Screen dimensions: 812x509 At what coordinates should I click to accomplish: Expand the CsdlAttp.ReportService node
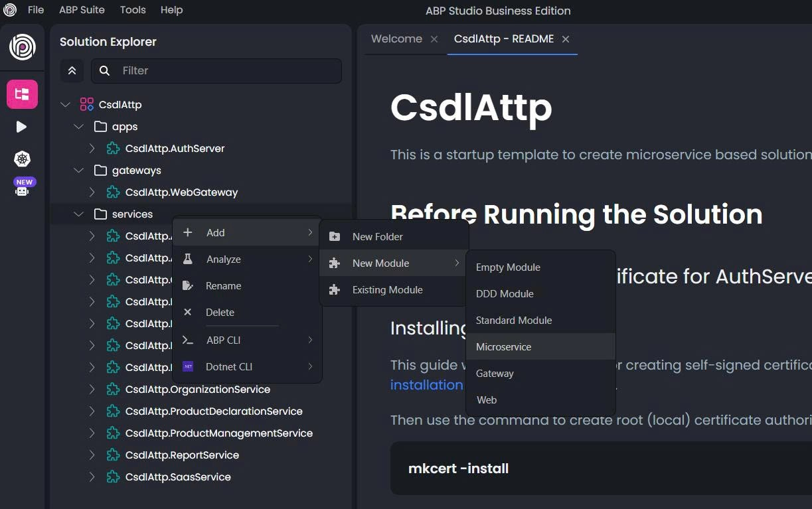coord(92,455)
